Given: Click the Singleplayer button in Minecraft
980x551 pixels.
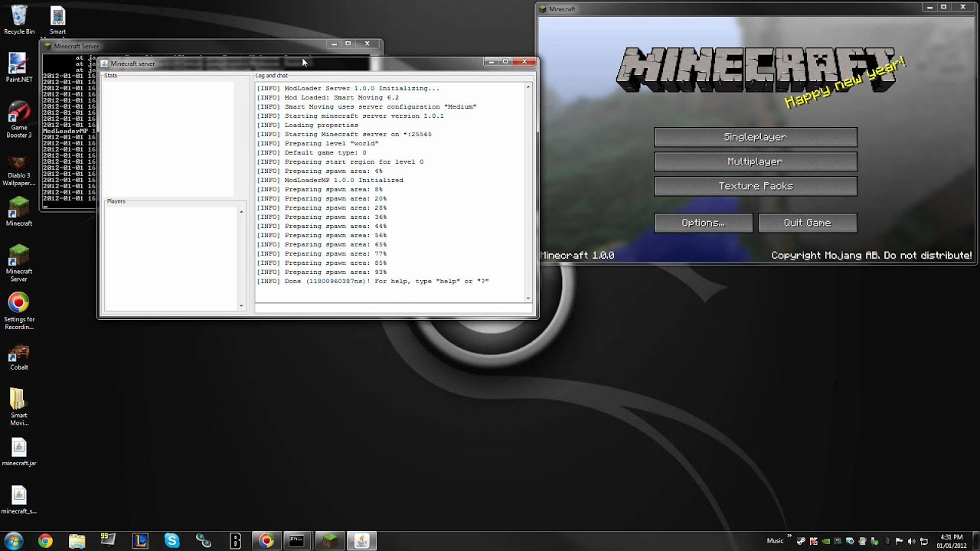Looking at the screenshot, I should point(756,137).
